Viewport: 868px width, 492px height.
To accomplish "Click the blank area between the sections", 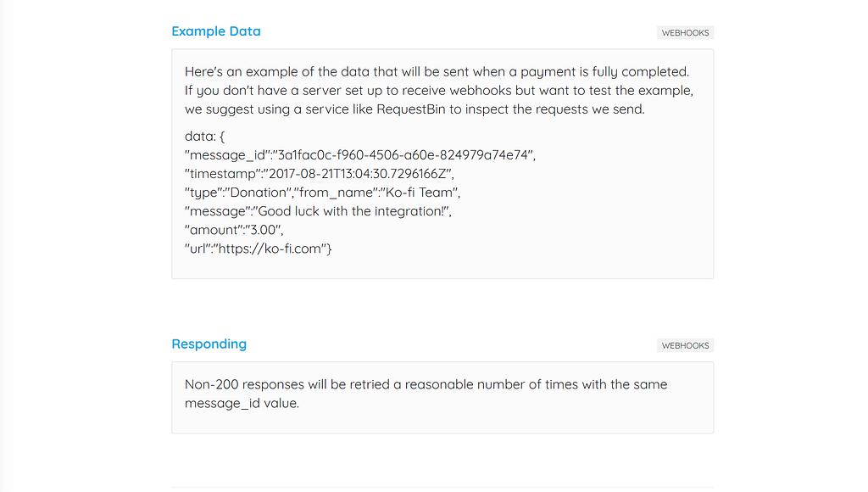I will (442, 307).
